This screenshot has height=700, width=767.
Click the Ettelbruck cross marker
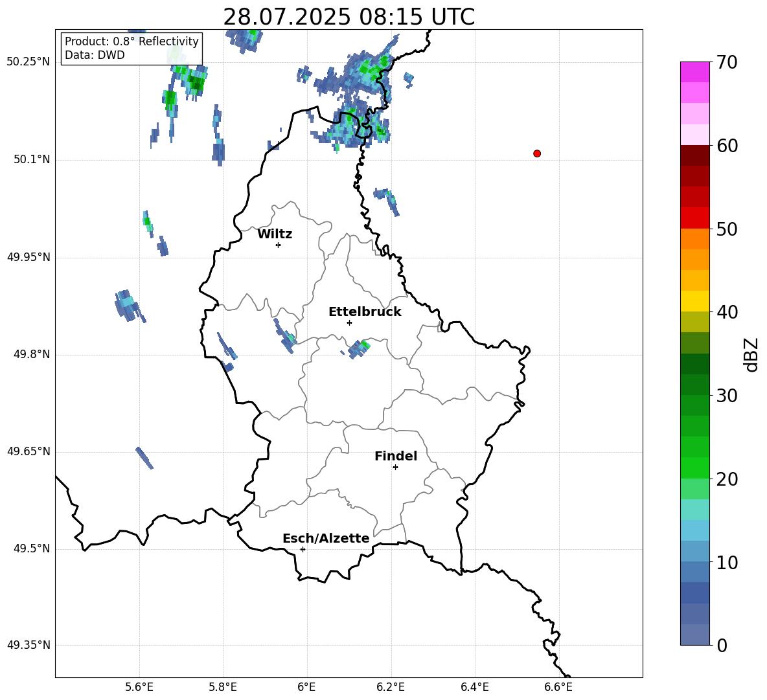[x=349, y=322]
